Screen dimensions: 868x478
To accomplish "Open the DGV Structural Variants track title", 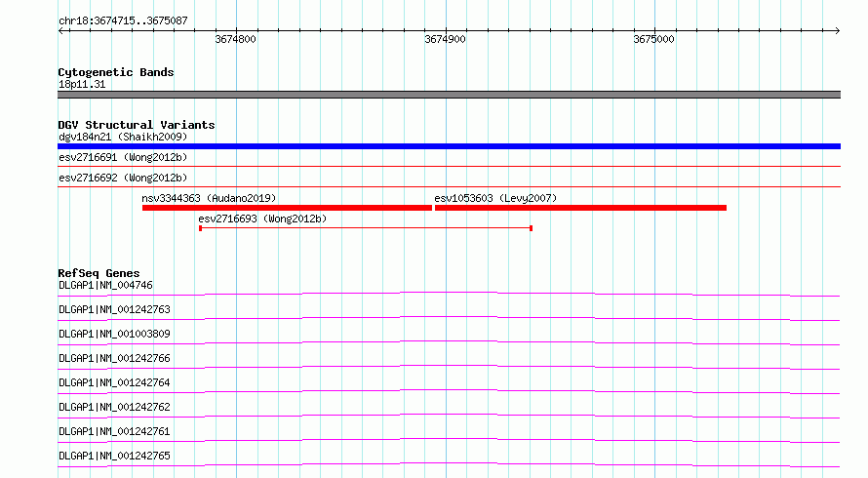I will [x=137, y=125].
